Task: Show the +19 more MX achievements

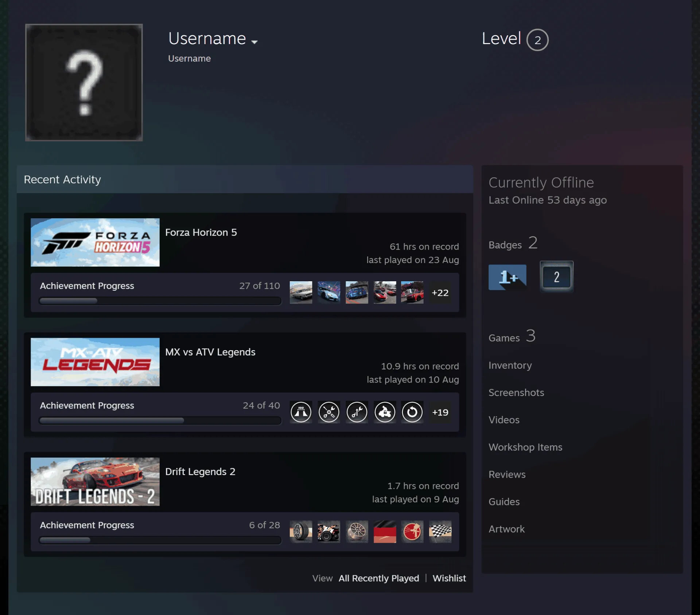Action: click(x=440, y=412)
